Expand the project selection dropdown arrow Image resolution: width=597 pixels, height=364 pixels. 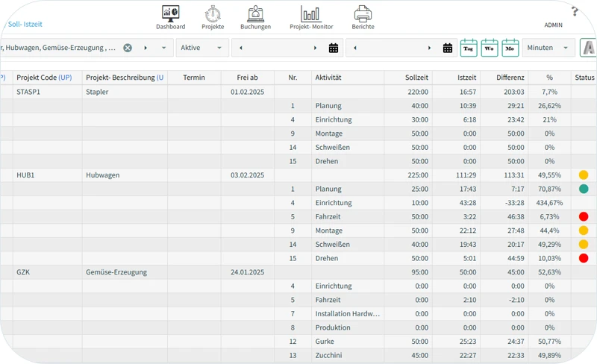pyautogui.click(x=163, y=48)
